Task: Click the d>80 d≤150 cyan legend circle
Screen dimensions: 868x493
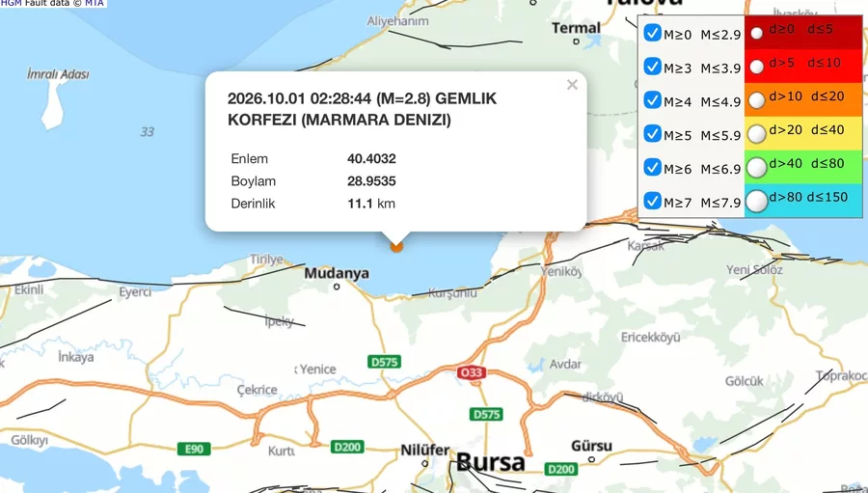Action: 757,201
